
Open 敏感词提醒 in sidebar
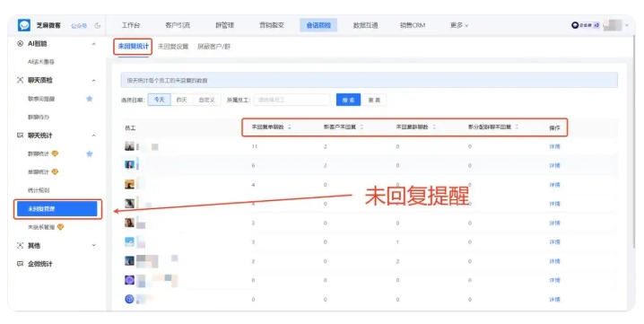[x=41, y=99]
